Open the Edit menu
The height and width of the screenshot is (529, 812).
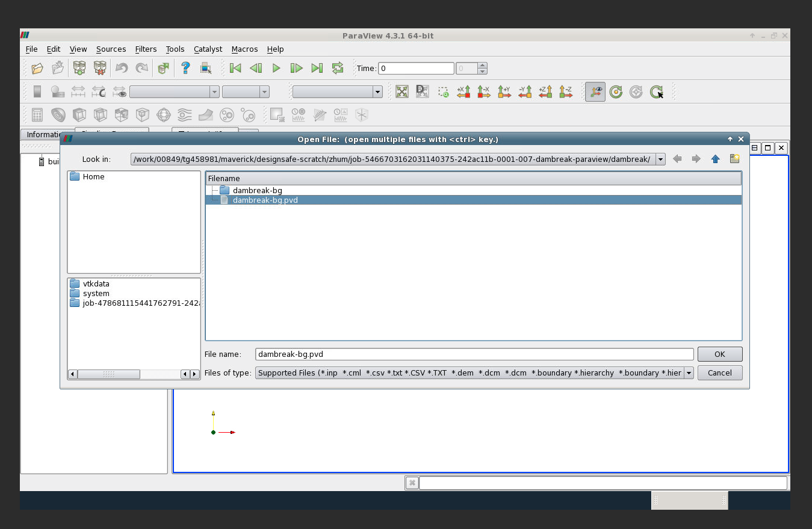point(54,49)
